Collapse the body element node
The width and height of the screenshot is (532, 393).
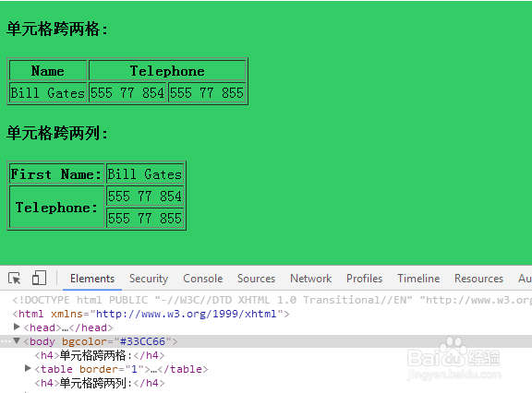click(x=17, y=340)
